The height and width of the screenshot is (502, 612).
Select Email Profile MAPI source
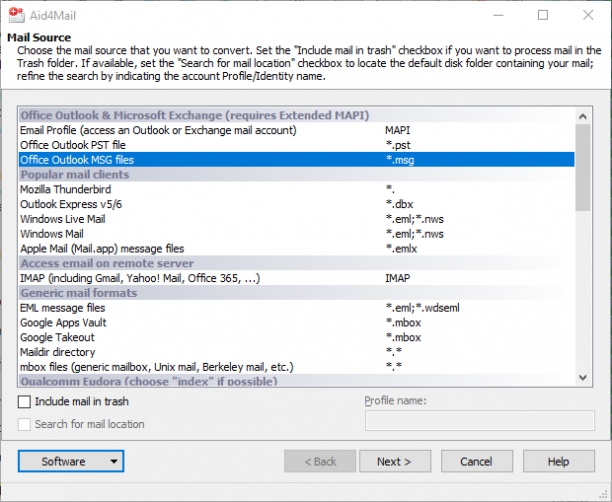pyautogui.click(x=297, y=130)
